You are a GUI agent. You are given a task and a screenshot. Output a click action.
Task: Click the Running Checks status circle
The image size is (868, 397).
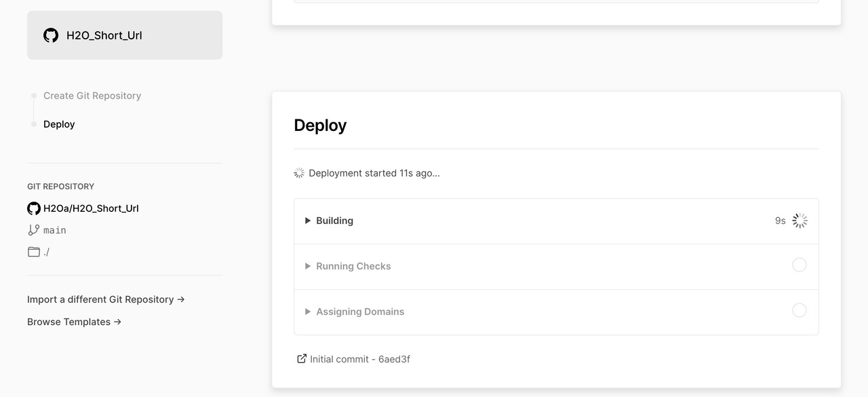tap(800, 265)
